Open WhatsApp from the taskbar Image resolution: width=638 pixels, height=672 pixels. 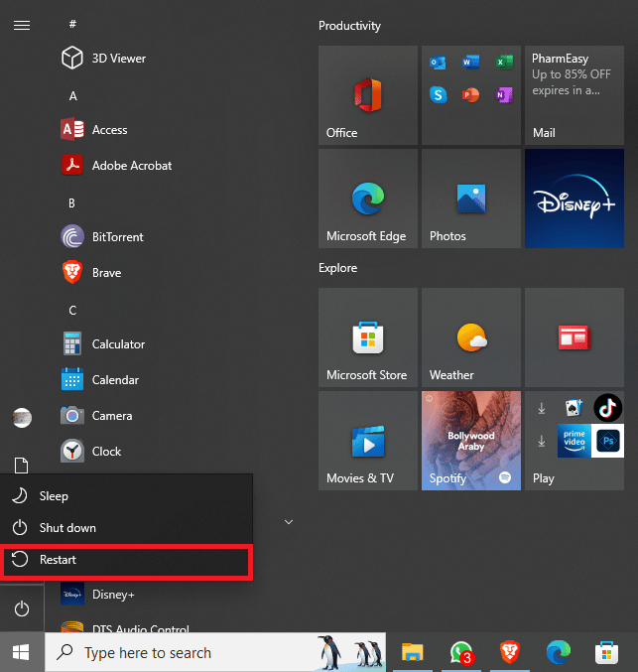pyautogui.click(x=461, y=652)
